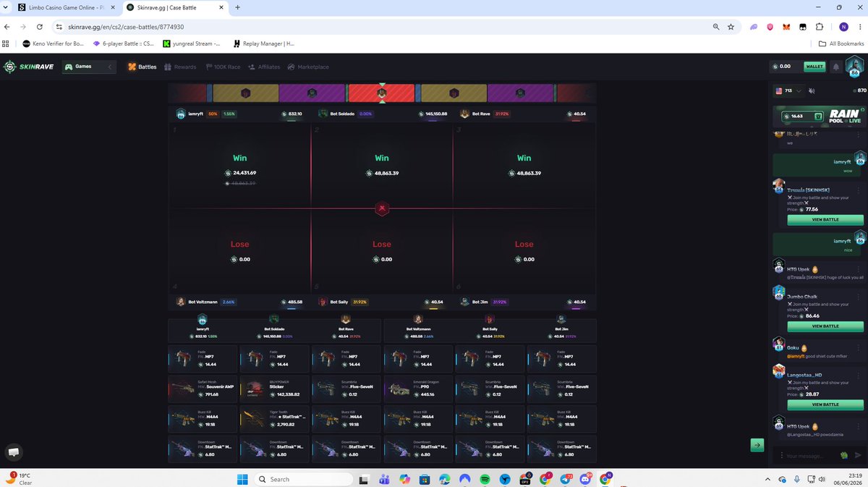Click the Skinrave logo

(28, 67)
